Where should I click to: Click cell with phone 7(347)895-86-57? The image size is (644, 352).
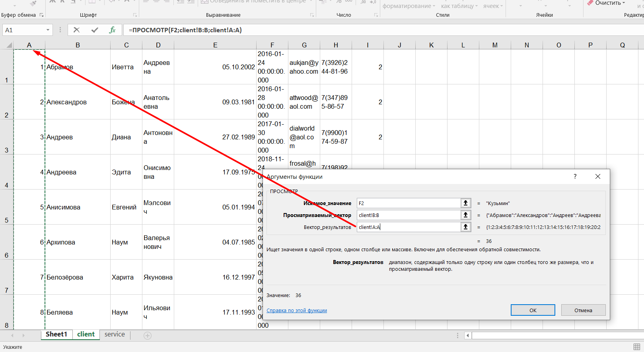(x=336, y=102)
